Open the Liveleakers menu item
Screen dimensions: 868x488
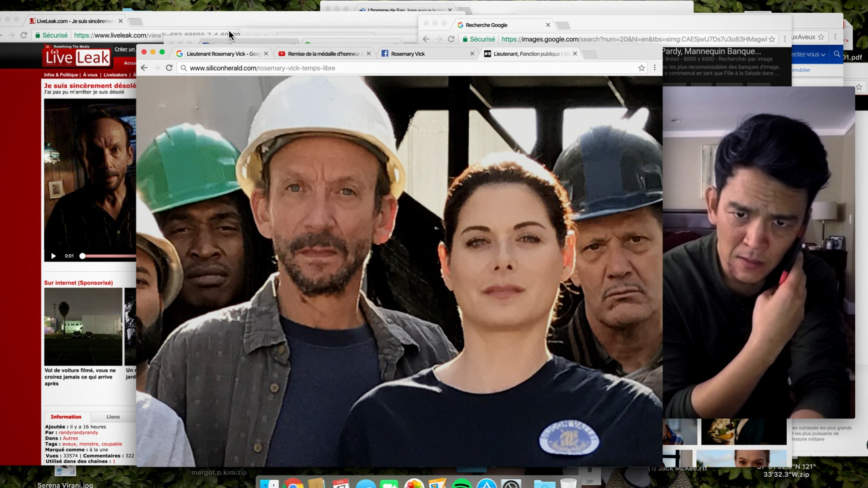click(x=115, y=75)
